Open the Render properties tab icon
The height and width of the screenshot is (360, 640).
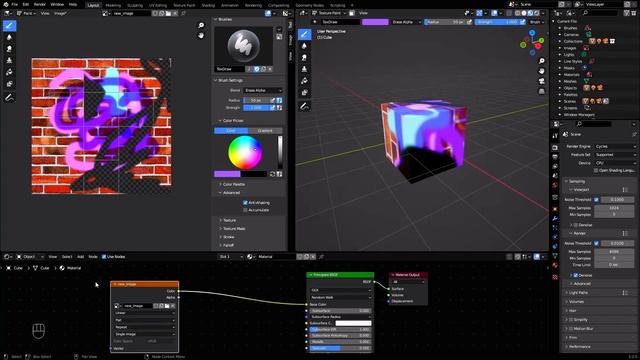pyautogui.click(x=555, y=147)
